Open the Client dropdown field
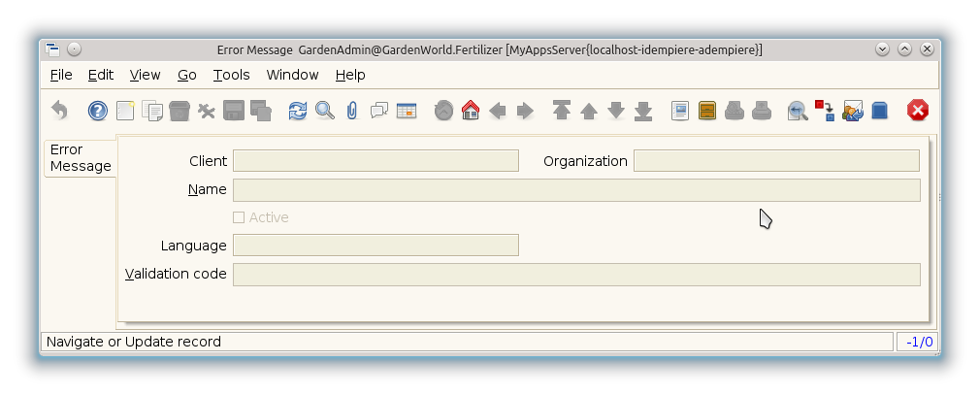This screenshot has width=980, height=395. click(376, 161)
